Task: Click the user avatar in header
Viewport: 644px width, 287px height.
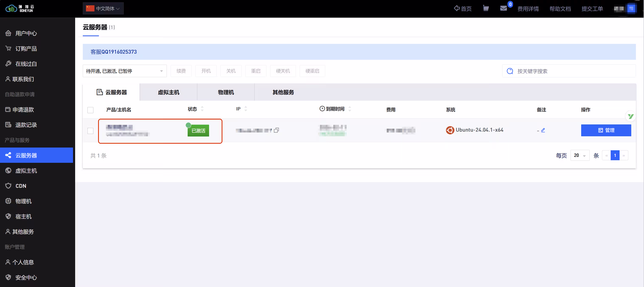Action: pos(631,8)
